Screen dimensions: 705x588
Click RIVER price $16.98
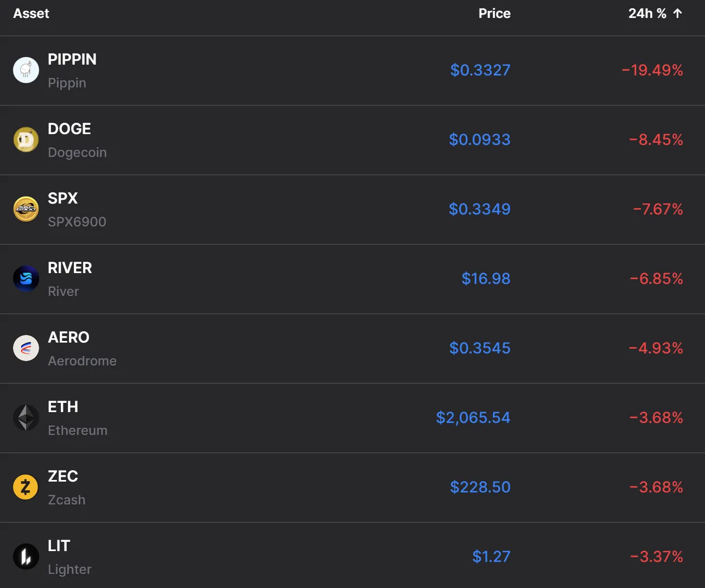tap(485, 279)
